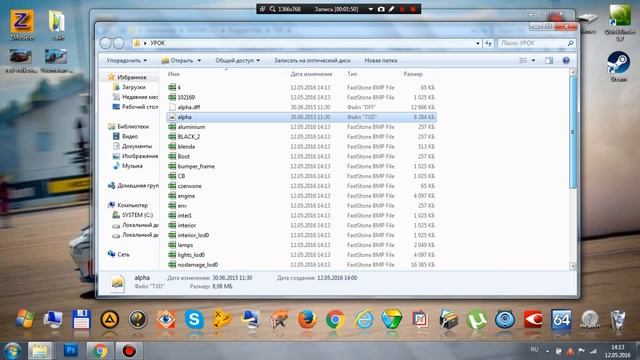Open the My Computer icon in dock
Image resolution: width=640 pixels, height=360 pixels.
(53, 319)
